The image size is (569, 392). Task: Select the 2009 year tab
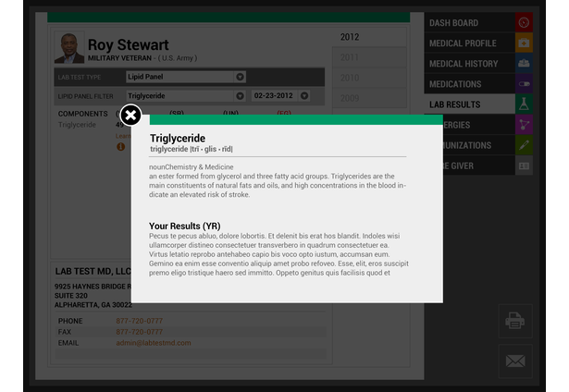[x=369, y=98]
